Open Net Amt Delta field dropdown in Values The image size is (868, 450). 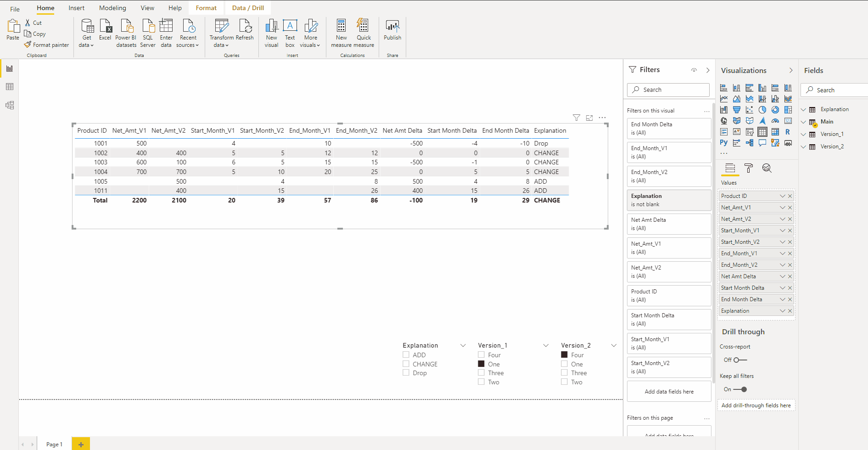[x=782, y=276]
